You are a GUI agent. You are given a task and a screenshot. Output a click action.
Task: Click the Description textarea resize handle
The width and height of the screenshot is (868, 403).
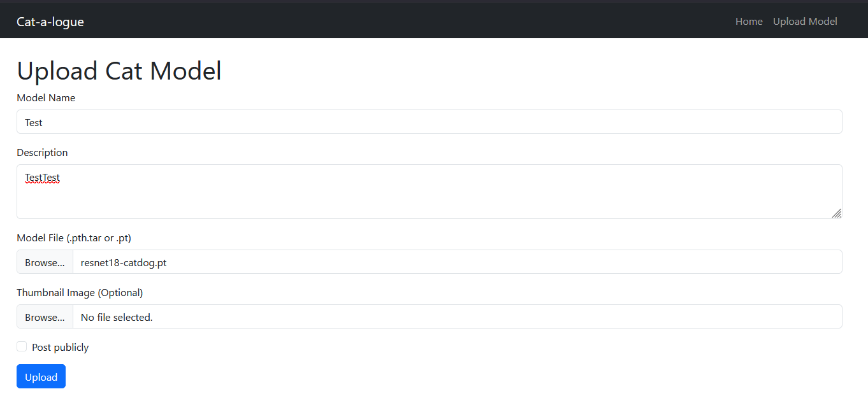click(837, 213)
